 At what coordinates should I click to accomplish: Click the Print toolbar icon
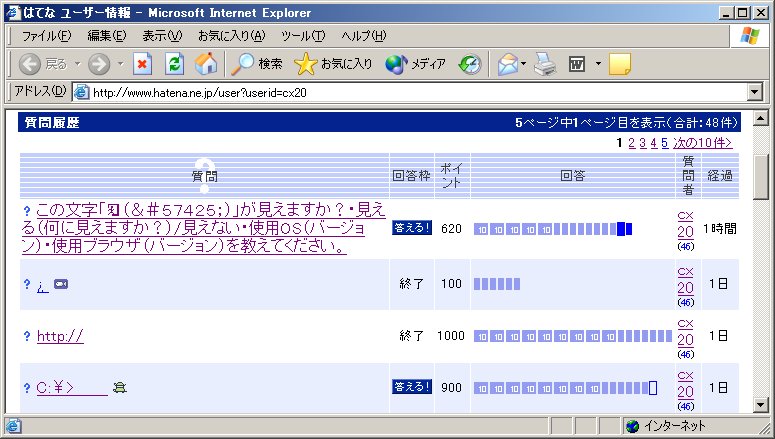(x=543, y=64)
